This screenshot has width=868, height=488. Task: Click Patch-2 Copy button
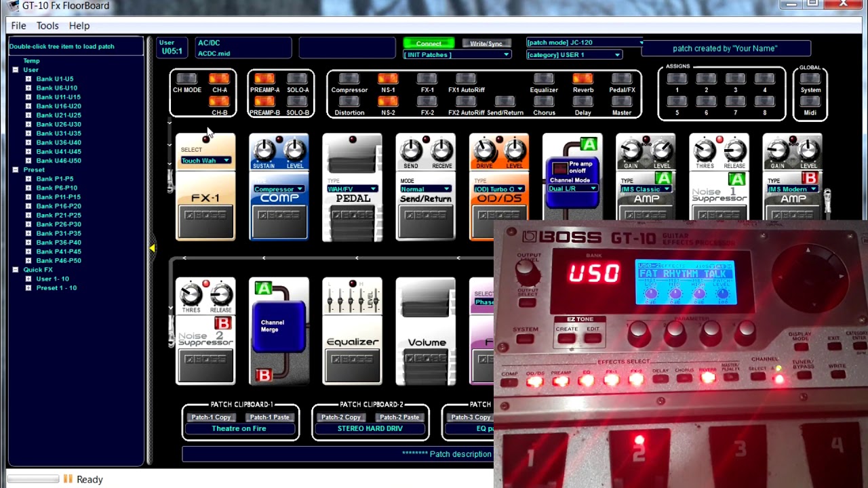click(340, 418)
